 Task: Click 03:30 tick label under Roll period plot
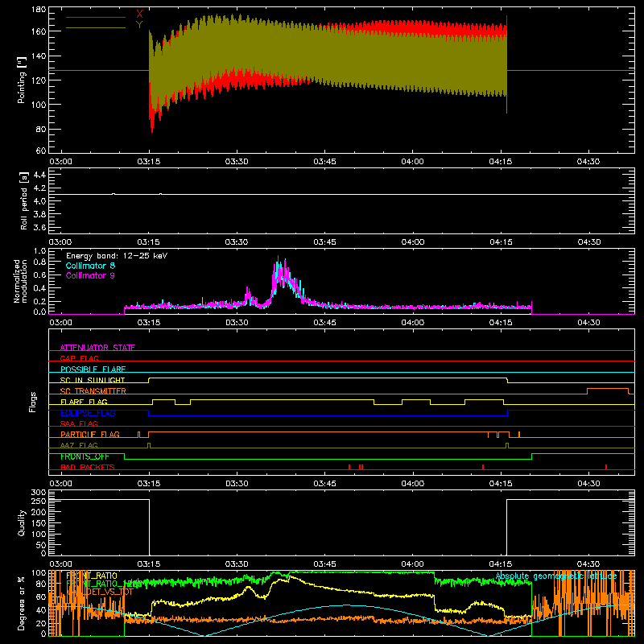(x=237, y=242)
